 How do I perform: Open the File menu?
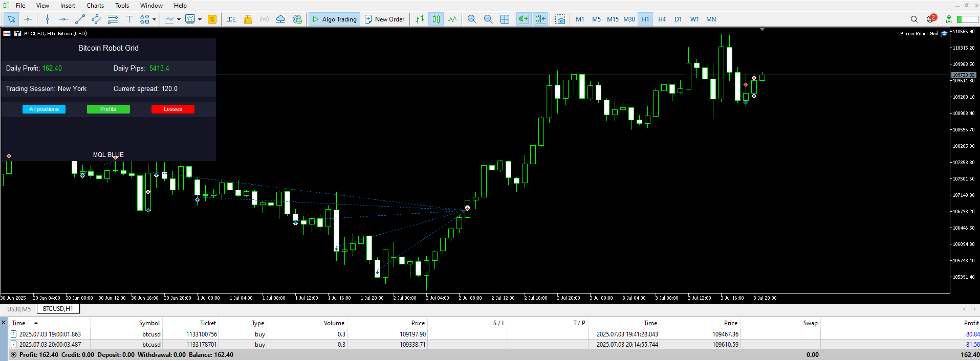click(x=20, y=6)
